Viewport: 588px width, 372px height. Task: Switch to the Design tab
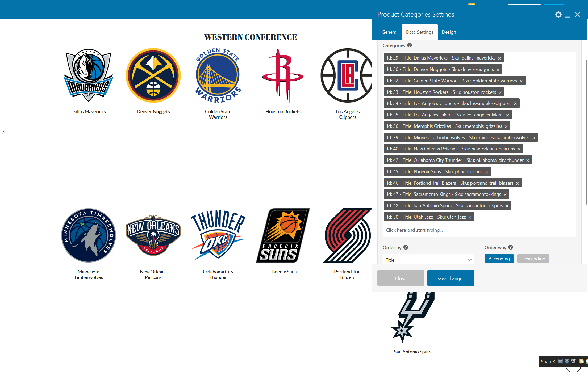click(449, 32)
